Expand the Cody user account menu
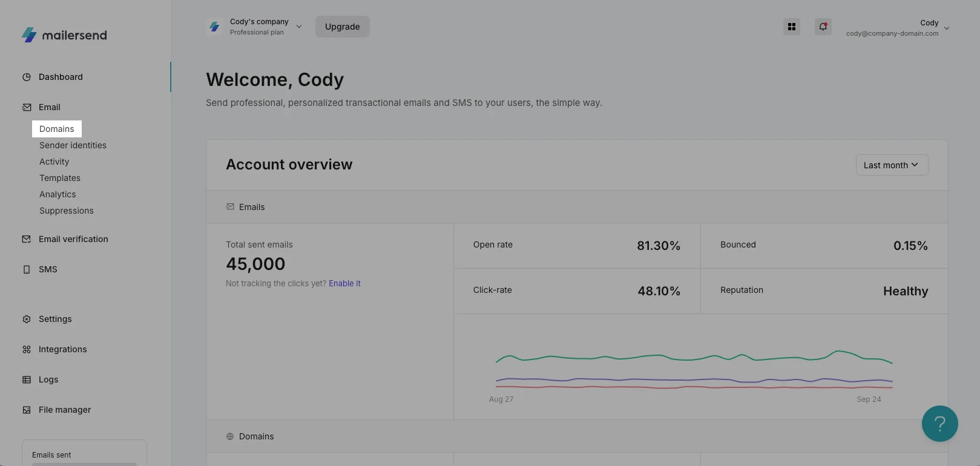980x466 pixels. [x=897, y=27]
